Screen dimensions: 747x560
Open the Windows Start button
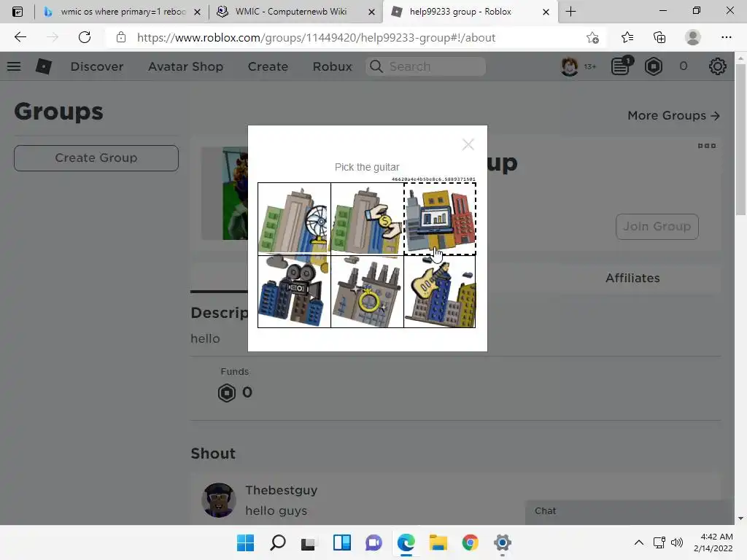coord(245,542)
